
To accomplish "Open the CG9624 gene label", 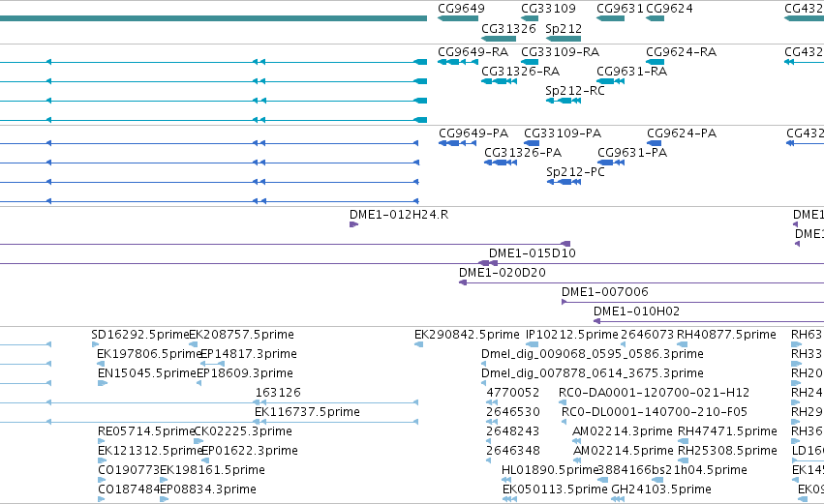I will pyautogui.click(x=669, y=9).
